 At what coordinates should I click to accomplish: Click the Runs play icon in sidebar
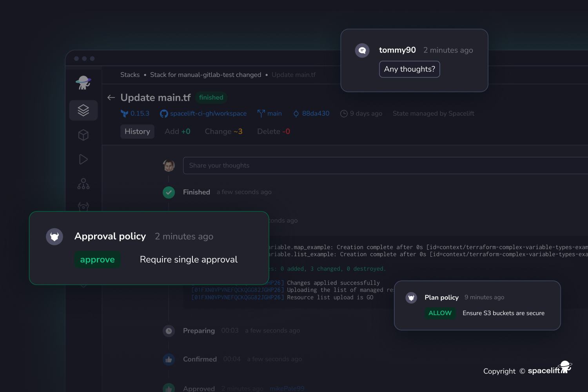coord(83,159)
